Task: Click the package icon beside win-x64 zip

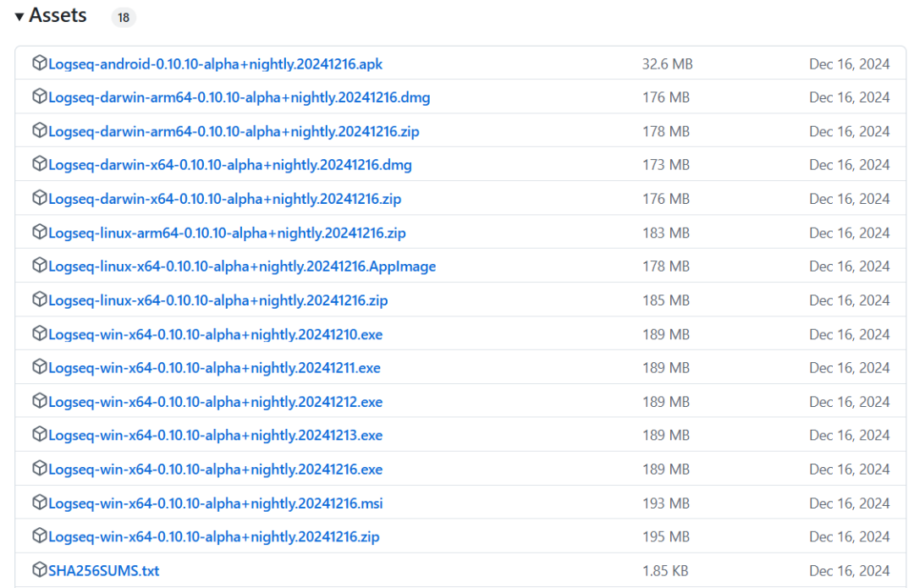Action: coord(39,536)
